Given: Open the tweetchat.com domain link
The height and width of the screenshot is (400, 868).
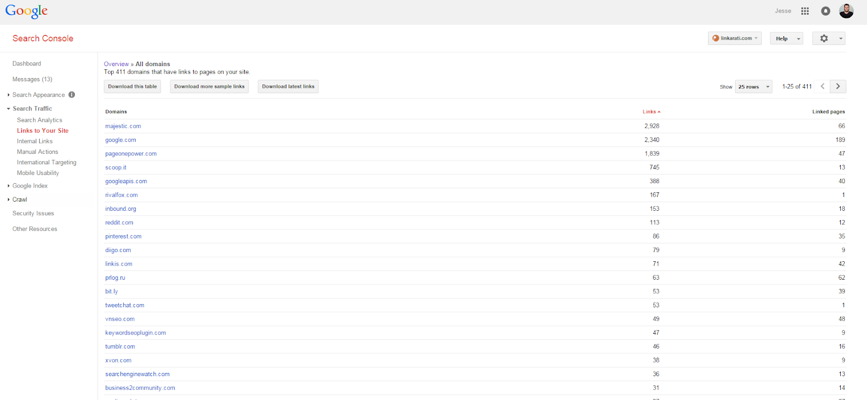Looking at the screenshot, I should pyautogui.click(x=125, y=306).
